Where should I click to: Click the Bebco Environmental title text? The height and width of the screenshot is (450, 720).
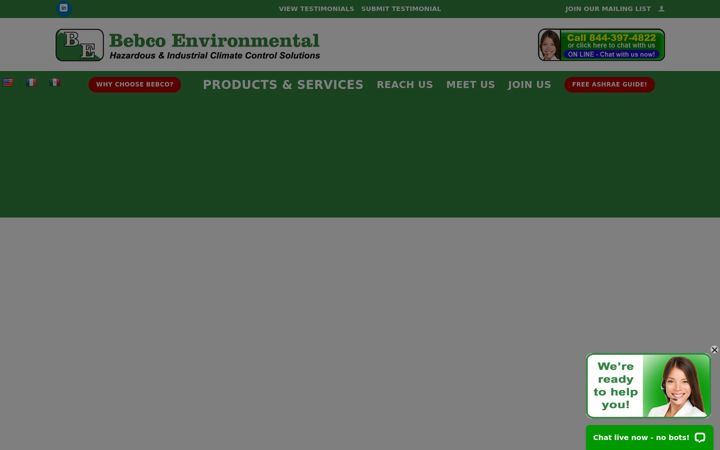214,40
